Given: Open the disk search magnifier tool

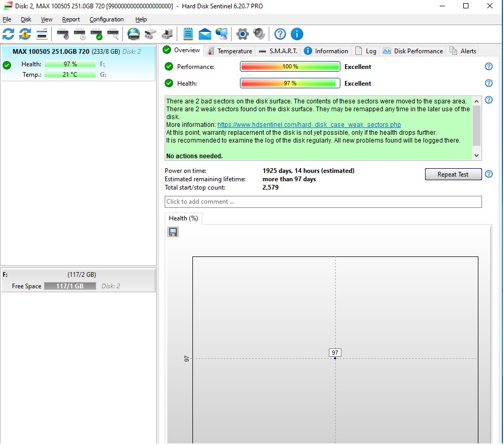Looking at the screenshot, I should coord(113,34).
